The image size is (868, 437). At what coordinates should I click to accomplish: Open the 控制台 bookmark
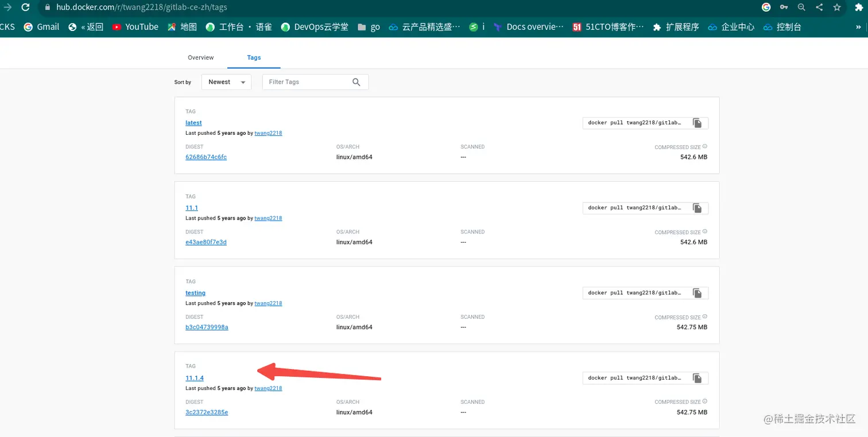(782, 27)
